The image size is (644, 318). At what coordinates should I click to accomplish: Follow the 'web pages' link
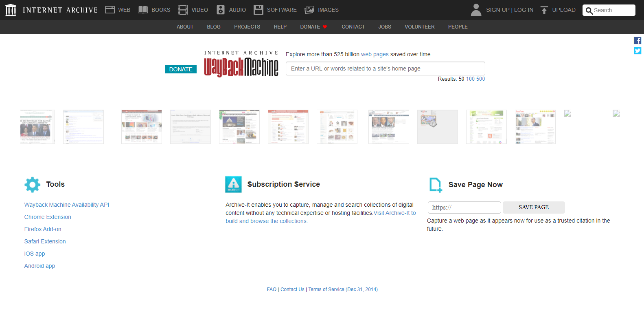375,54
